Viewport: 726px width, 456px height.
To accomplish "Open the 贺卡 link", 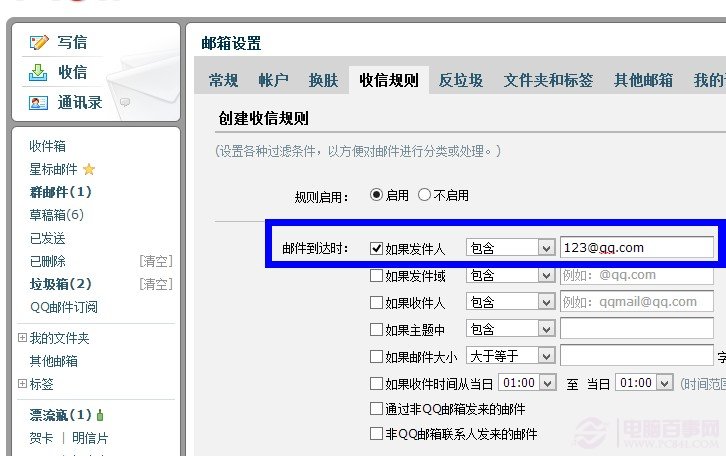I will click(x=41, y=438).
